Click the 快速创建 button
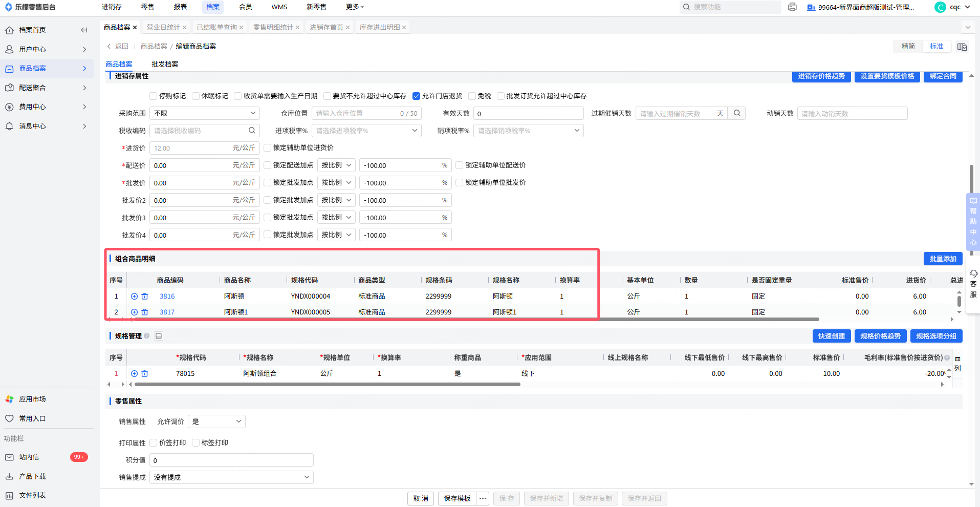 (832, 336)
